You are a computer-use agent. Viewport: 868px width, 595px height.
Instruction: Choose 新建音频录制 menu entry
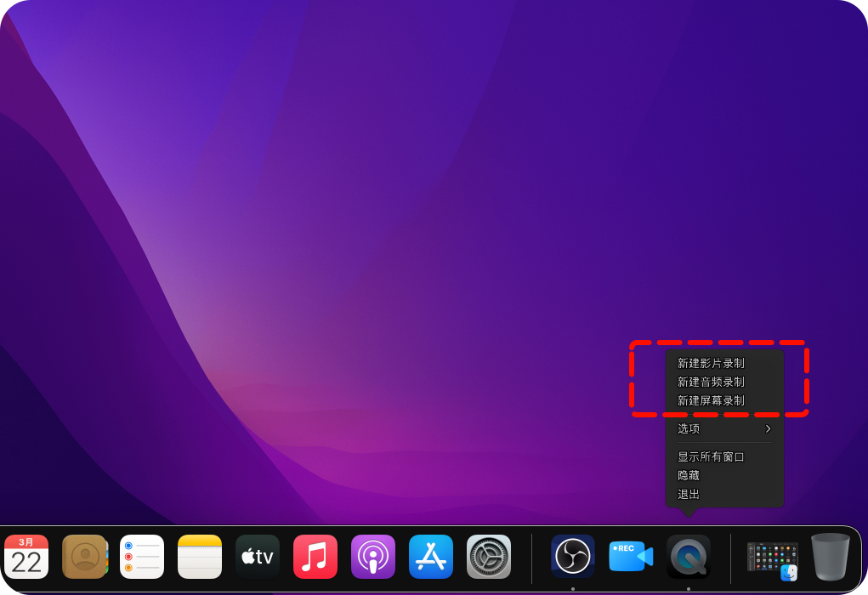pos(711,382)
